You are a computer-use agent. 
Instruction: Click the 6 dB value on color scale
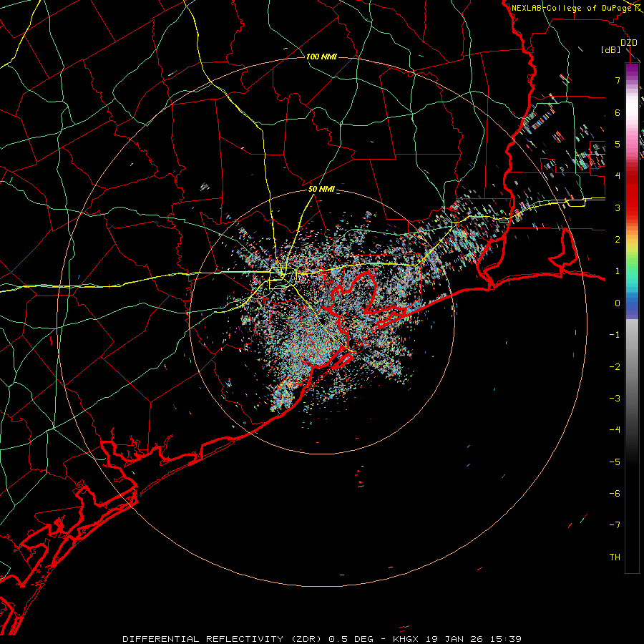pos(618,112)
